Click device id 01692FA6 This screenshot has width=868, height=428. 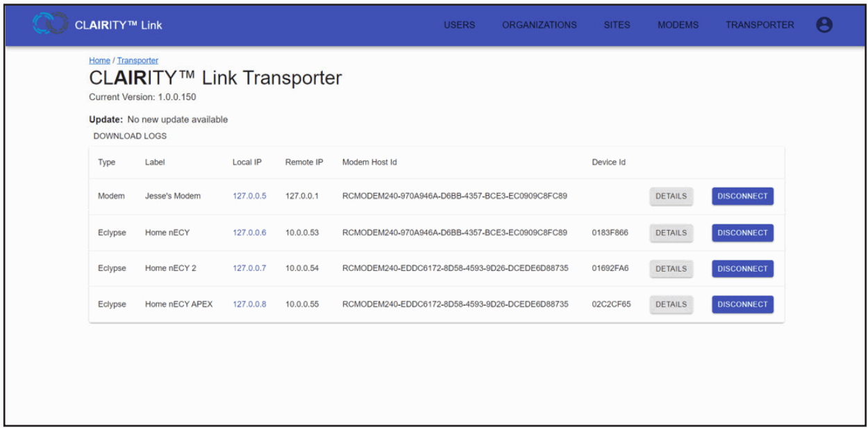pyautogui.click(x=610, y=268)
